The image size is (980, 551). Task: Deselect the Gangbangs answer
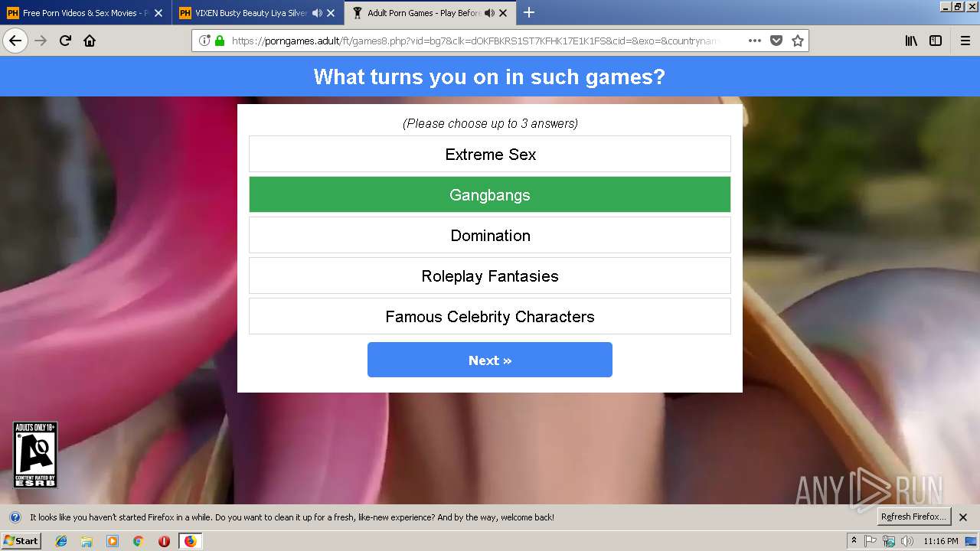490,194
